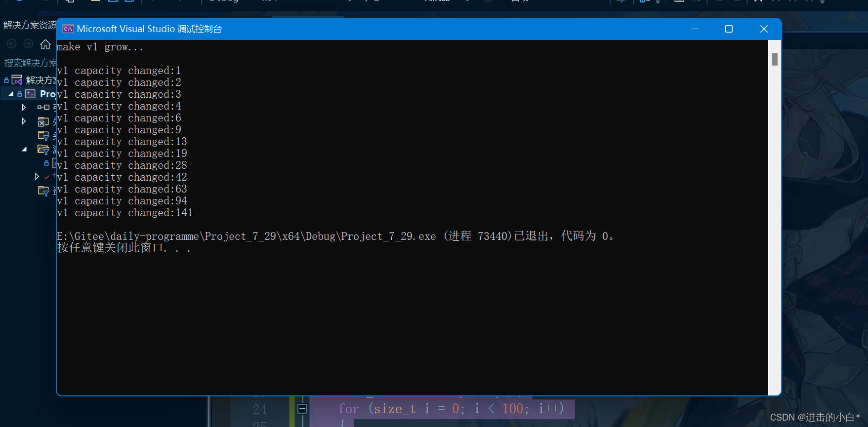Viewport: 868px width, 427px height.
Task: Click the 'make v1 grow...' output line
Action: click(x=100, y=47)
